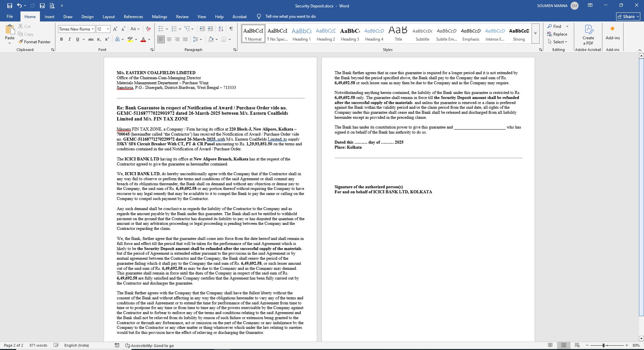Open the underline style dropdown arrow
The width and height of the screenshot is (644, 350).
pos(84,39)
